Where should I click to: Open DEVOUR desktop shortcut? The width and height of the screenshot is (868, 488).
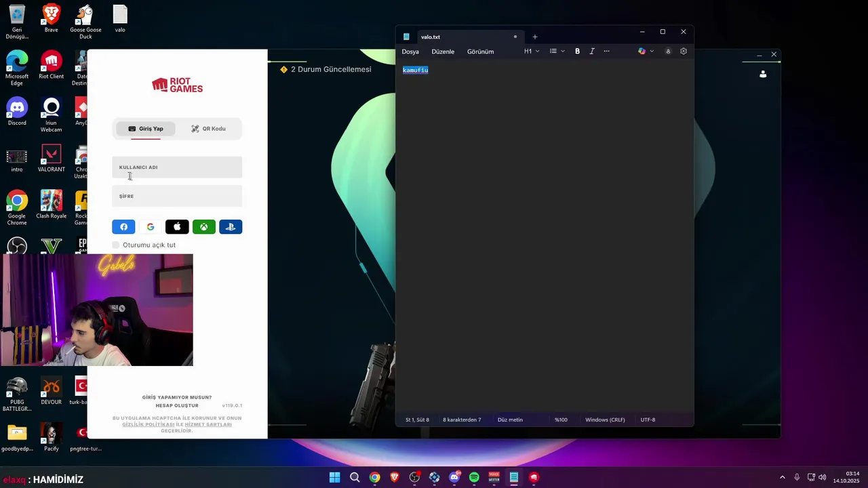pos(52,391)
